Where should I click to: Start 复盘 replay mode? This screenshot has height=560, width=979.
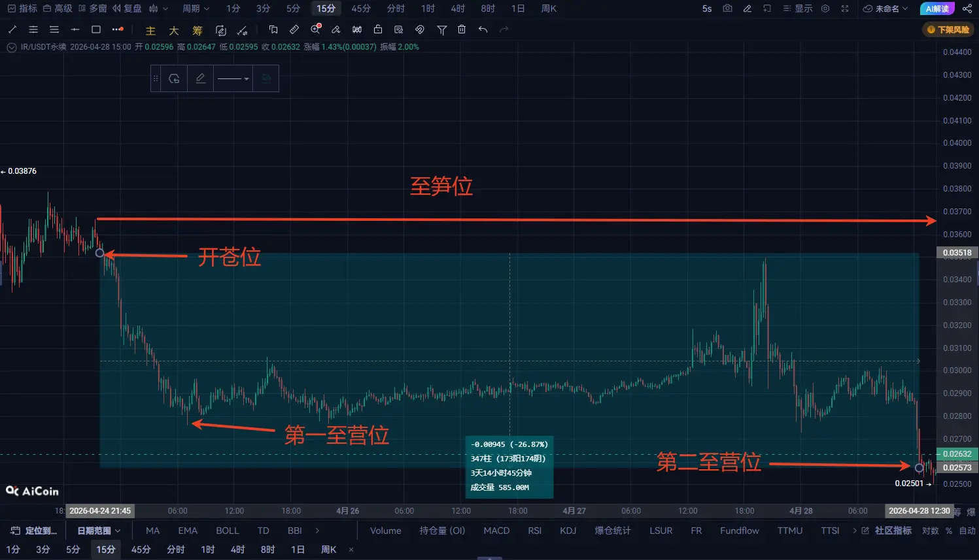(127, 8)
